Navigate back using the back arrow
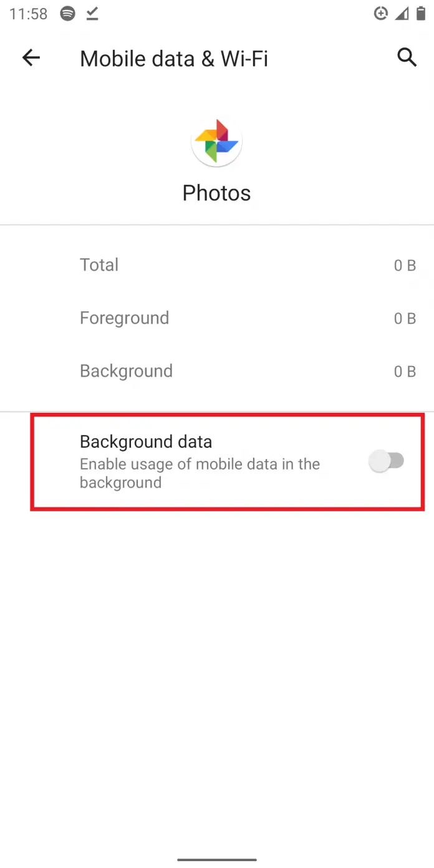 (x=31, y=57)
